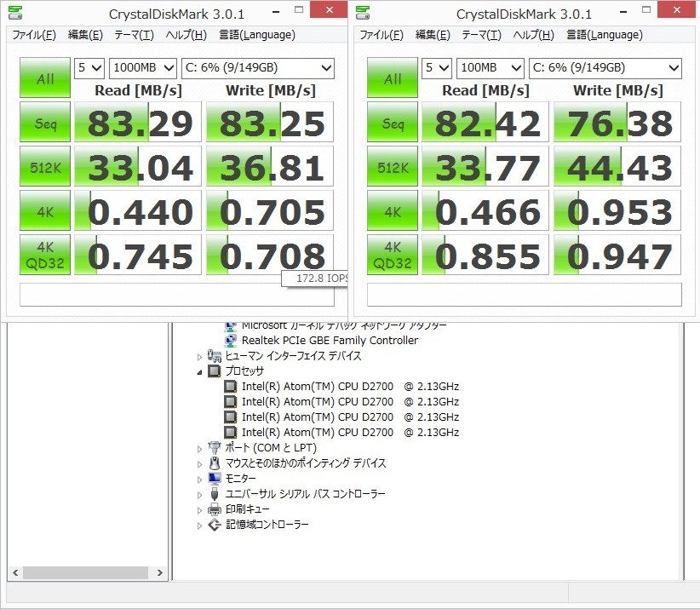Select fourth Intel Atom D2700 CPU icon
Screen dimensions: 700x609
pos(231,432)
